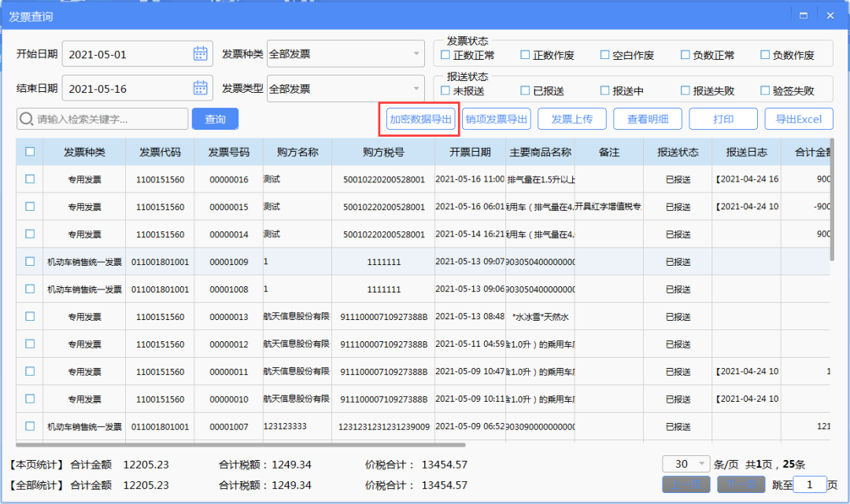Open the end date calendar picker
This screenshot has width=850, height=504.
pos(202,88)
